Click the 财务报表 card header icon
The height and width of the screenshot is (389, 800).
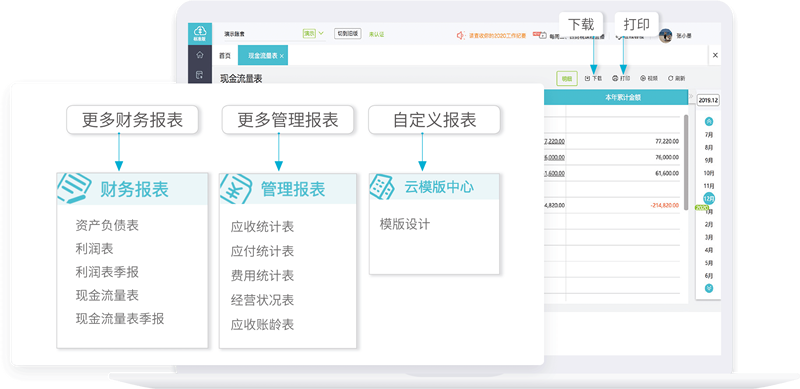click(75, 189)
